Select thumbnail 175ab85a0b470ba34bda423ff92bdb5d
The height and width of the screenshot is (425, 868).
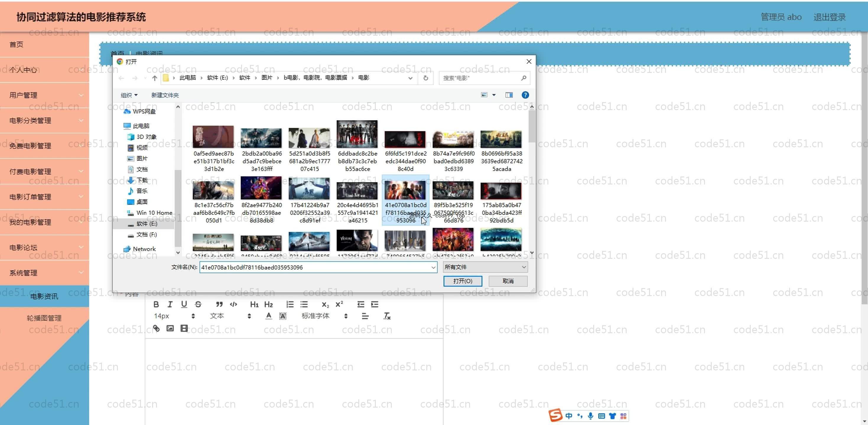[501, 202]
